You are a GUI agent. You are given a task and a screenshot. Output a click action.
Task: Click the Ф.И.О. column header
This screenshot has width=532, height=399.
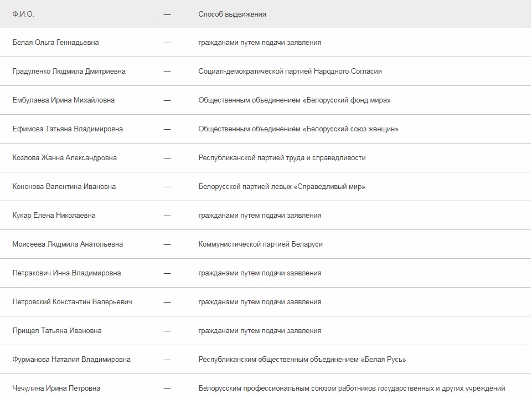pos(23,14)
